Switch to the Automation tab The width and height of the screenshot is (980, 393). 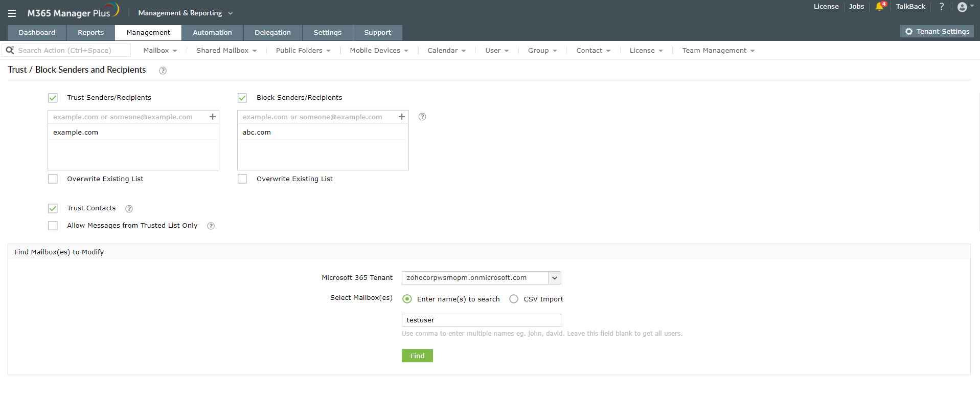click(x=212, y=32)
